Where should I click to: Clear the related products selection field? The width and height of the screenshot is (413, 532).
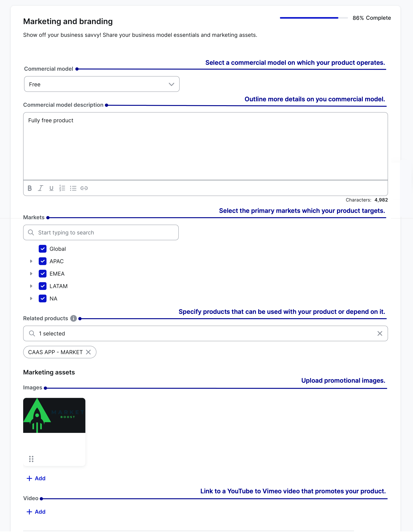pyautogui.click(x=380, y=333)
